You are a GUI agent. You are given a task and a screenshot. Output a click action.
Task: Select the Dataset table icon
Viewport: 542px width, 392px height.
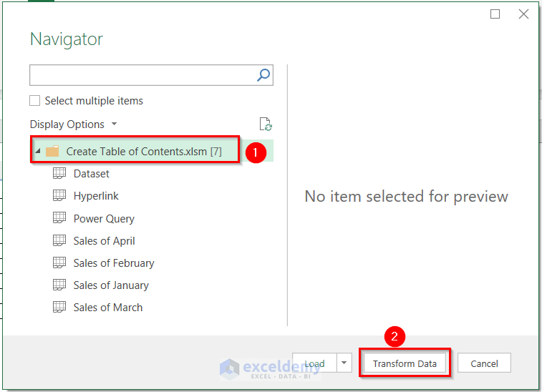59,173
